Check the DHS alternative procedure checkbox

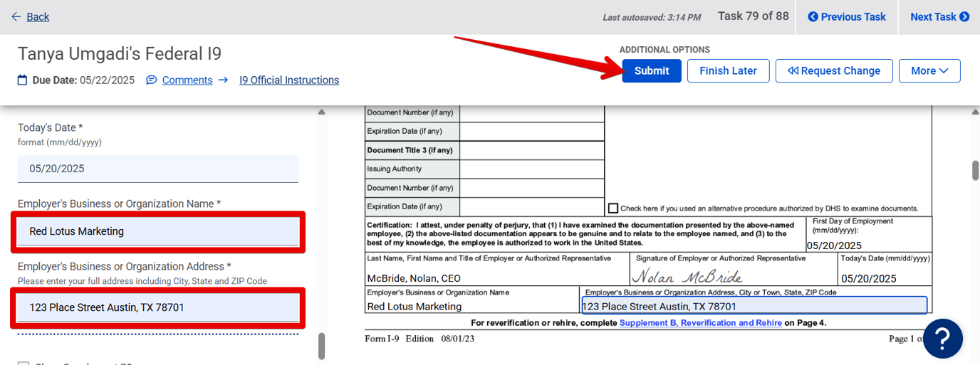613,208
